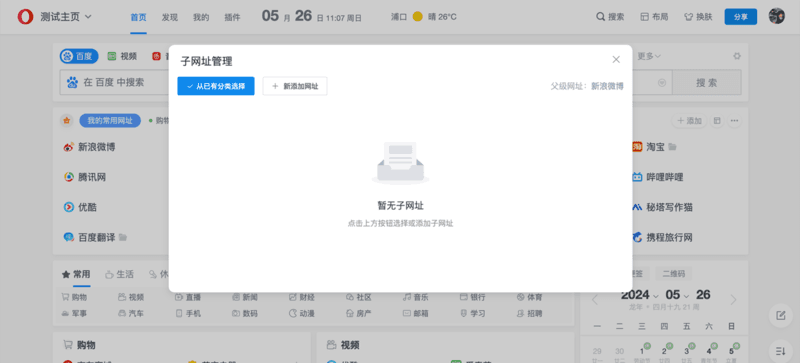Click the 新闻 category shortcut
The image size is (800, 363).
[x=244, y=297]
